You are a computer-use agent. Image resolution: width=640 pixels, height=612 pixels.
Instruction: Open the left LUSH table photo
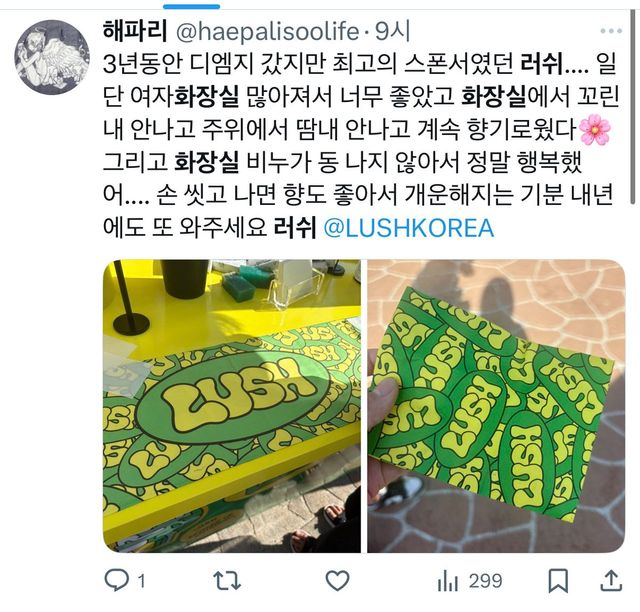[x=232, y=406]
